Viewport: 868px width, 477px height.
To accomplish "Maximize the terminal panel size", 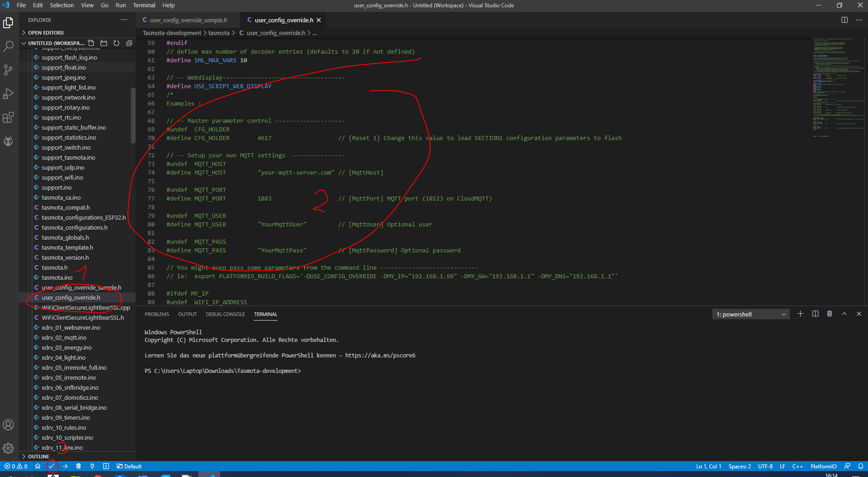I will pos(844,314).
